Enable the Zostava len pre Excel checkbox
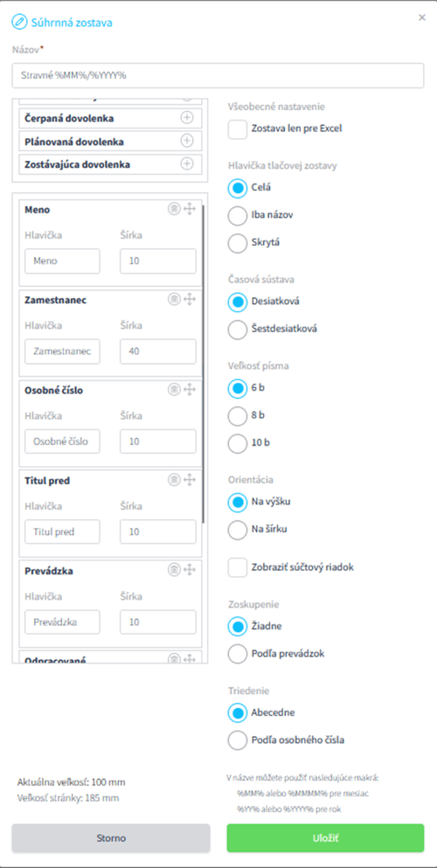This screenshot has width=437, height=868. [x=238, y=129]
